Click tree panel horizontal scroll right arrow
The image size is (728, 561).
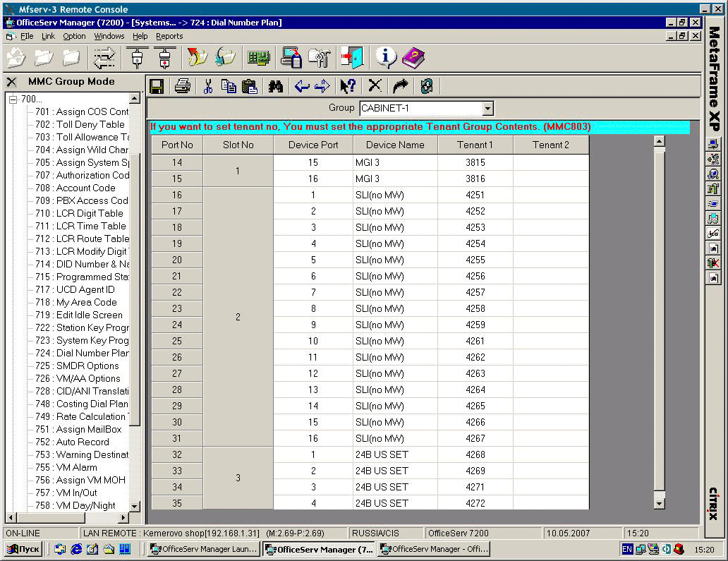(x=123, y=517)
